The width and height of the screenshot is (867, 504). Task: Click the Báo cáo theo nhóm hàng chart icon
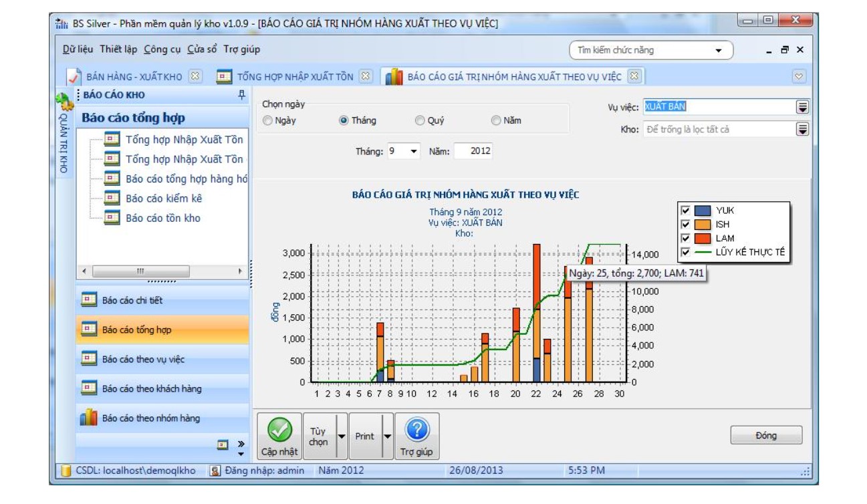(89, 418)
